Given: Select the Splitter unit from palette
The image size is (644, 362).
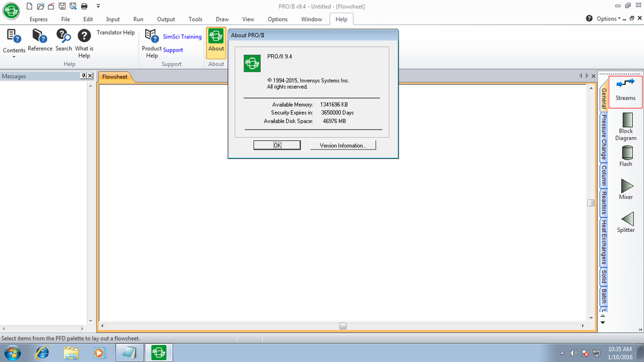Looking at the screenshot, I should (626, 222).
